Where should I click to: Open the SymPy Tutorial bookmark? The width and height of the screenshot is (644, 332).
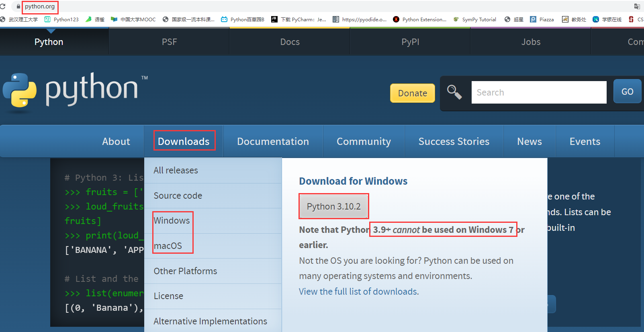tap(474, 19)
